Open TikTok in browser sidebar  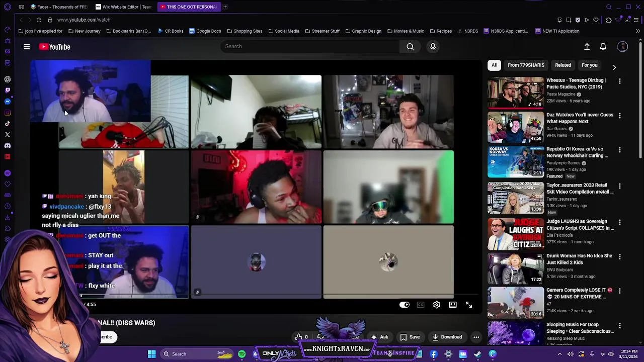tap(7, 123)
